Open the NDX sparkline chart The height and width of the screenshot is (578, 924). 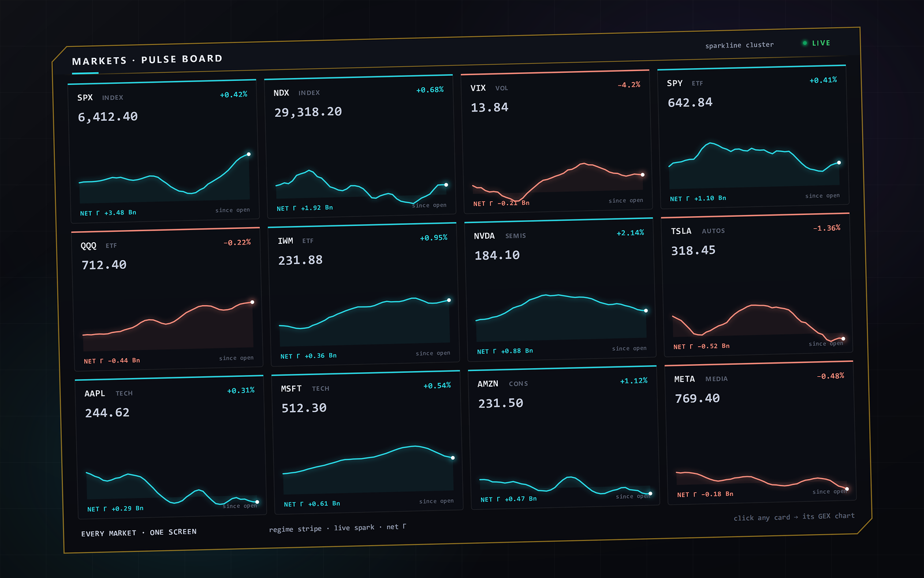(362, 186)
